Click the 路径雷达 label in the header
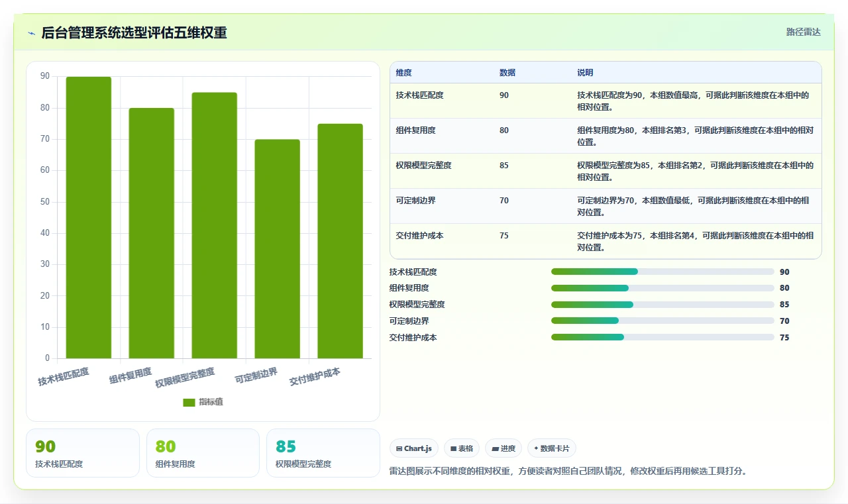Screen dimensions: 848x504 point(803,32)
